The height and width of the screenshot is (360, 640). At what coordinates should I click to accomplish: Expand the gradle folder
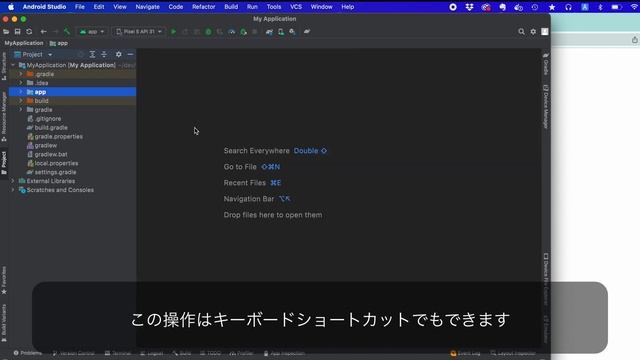click(21, 110)
